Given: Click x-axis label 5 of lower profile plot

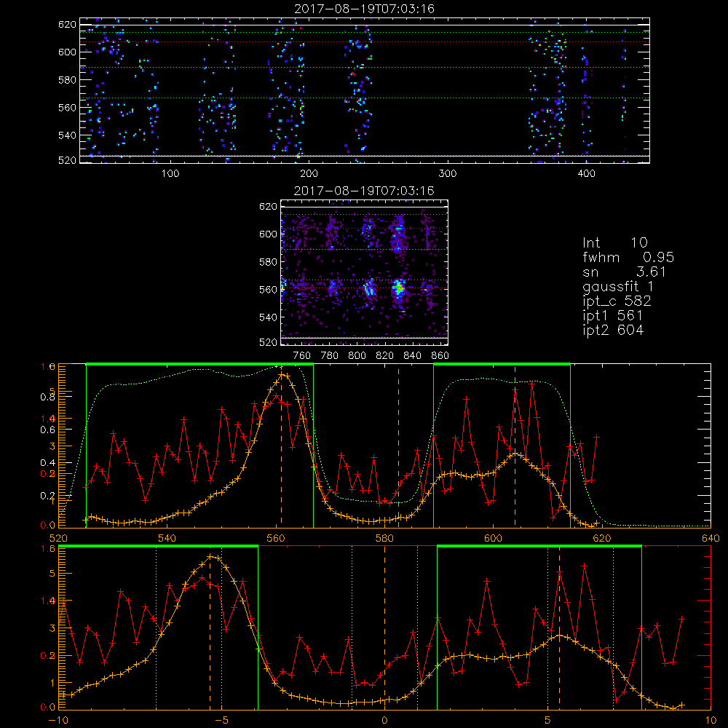Looking at the screenshot, I should 548,721.
